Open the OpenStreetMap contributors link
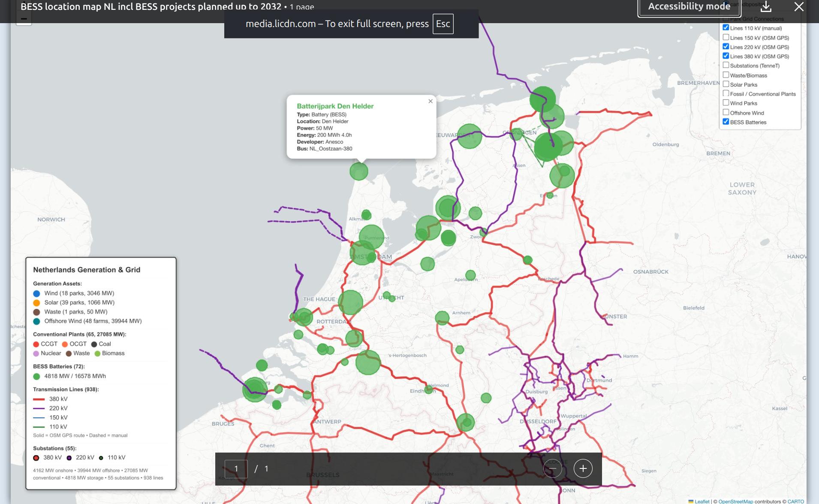The height and width of the screenshot is (504, 819). tap(735, 501)
